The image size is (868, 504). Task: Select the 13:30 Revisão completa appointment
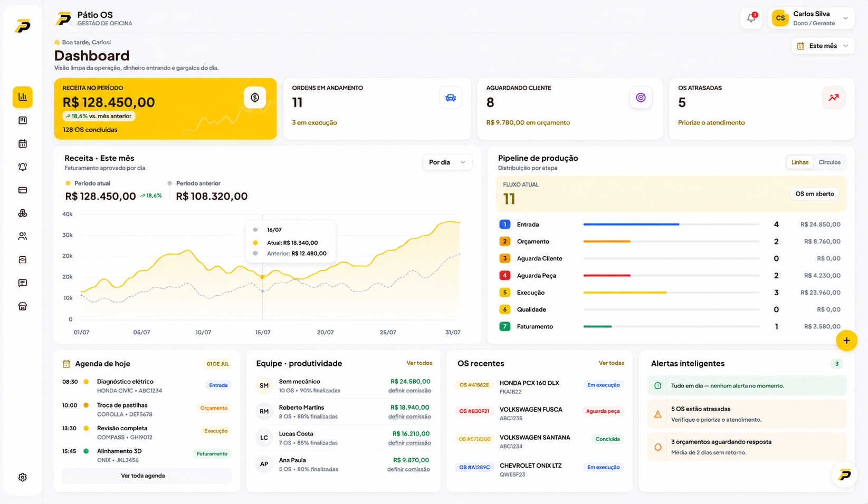click(x=147, y=432)
